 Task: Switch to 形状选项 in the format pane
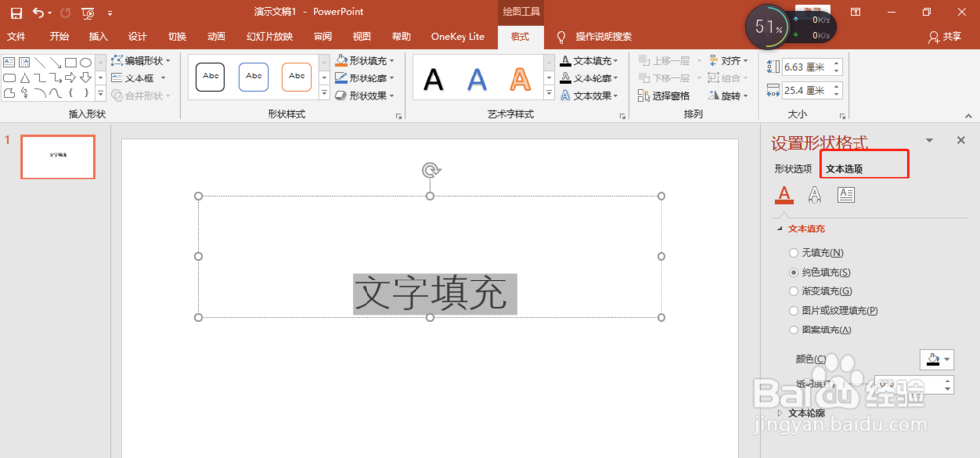[x=793, y=169]
